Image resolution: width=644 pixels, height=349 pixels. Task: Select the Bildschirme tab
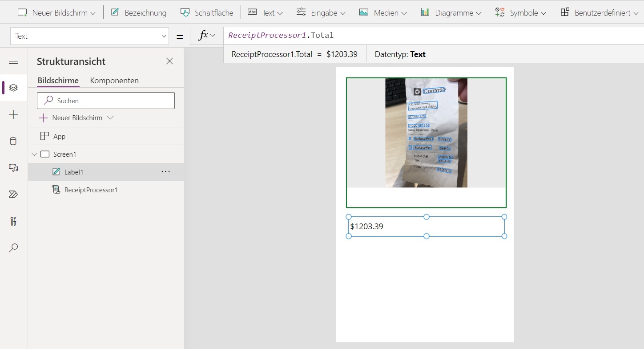pos(58,81)
